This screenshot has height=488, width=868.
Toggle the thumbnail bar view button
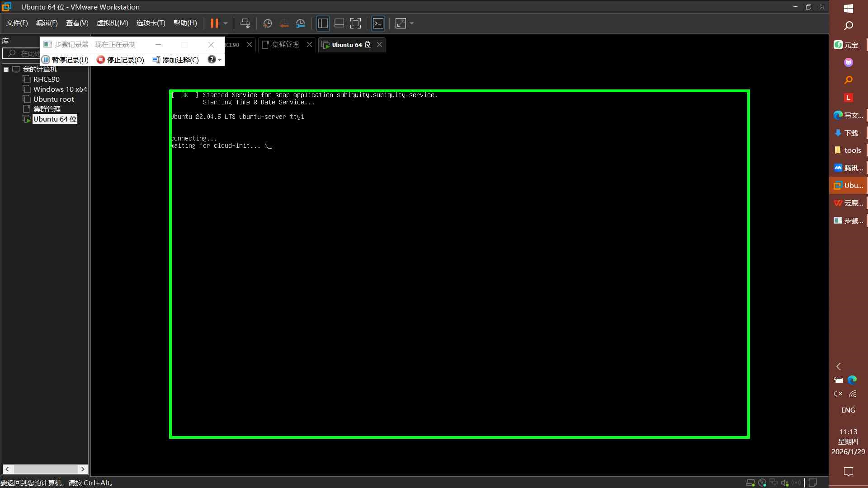[339, 23]
